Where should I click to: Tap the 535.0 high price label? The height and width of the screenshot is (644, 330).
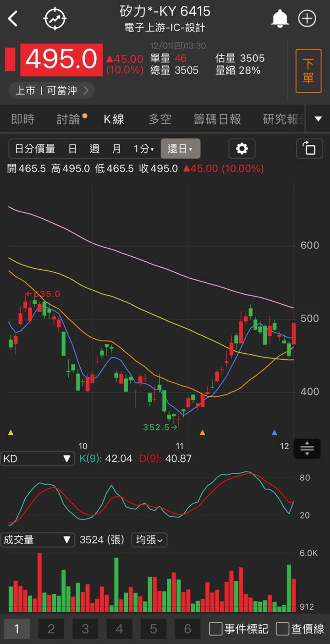43,294
